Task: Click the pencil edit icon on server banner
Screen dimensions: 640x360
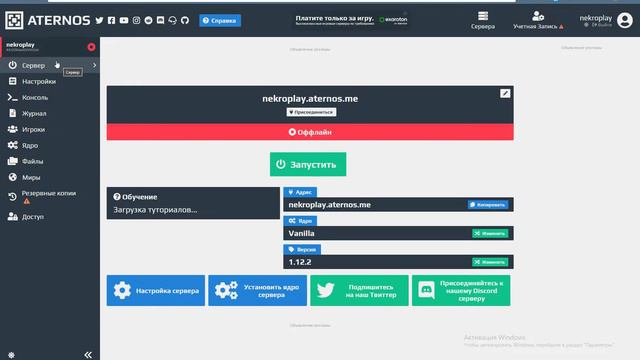Action: (505, 93)
